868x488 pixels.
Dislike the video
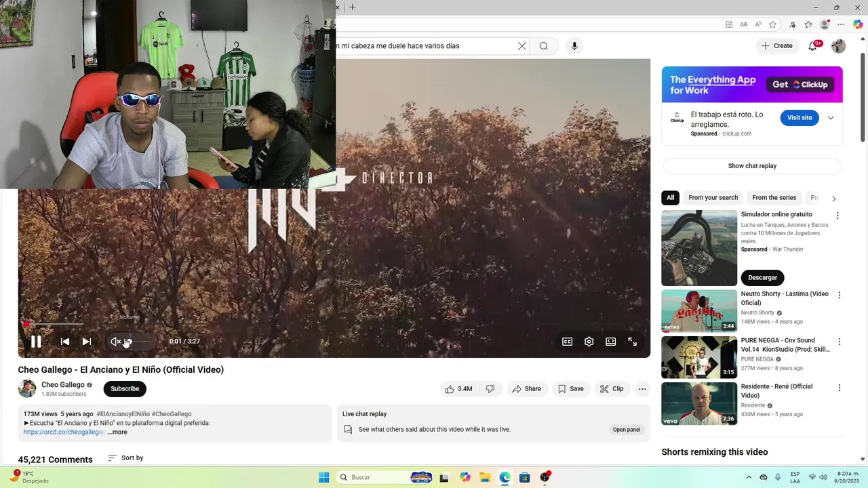pos(490,389)
